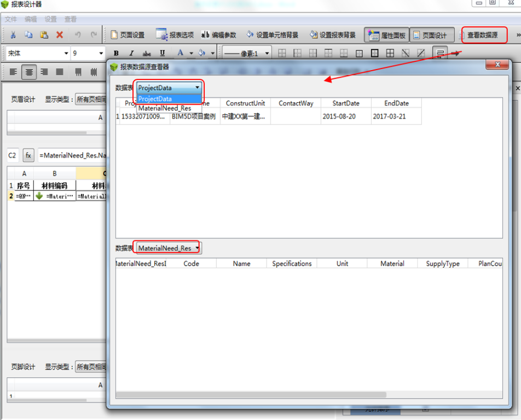The height and width of the screenshot is (420, 521).
Task: Click the first border style icon
Action: pos(282,53)
